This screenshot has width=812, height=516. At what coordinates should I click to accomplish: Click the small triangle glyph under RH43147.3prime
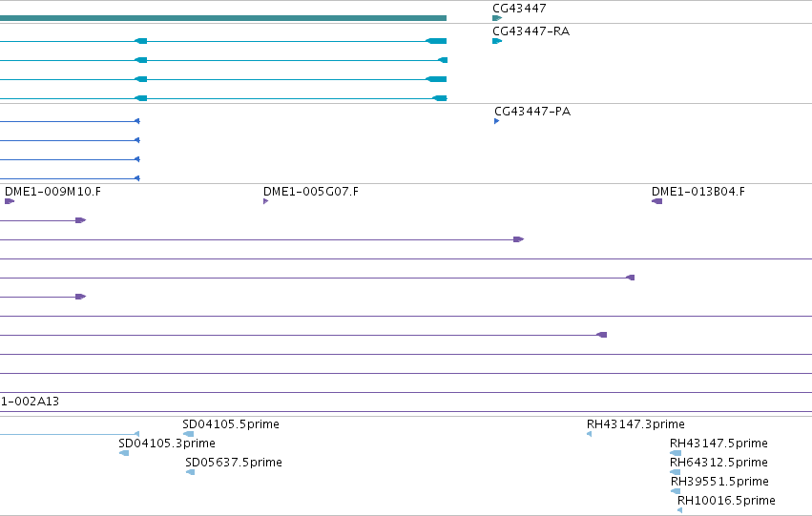point(590,434)
